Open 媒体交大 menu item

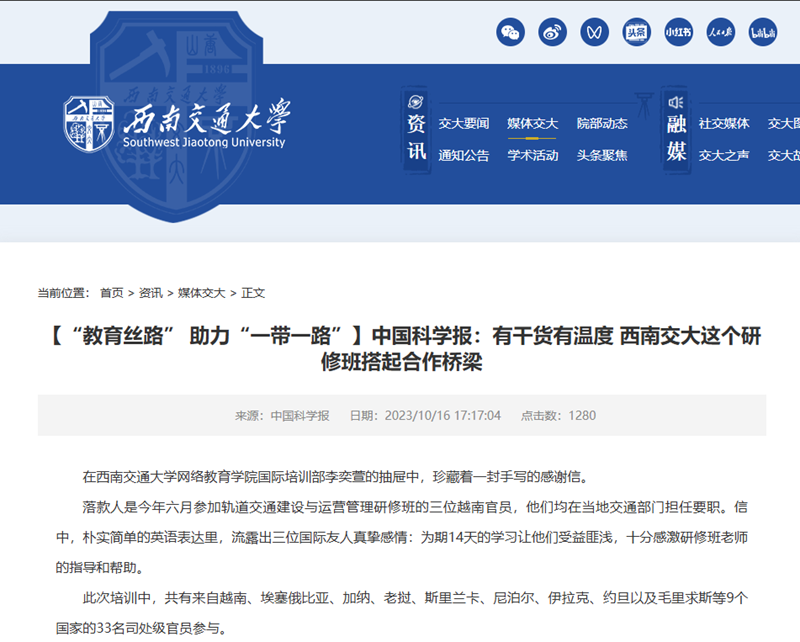(x=533, y=124)
